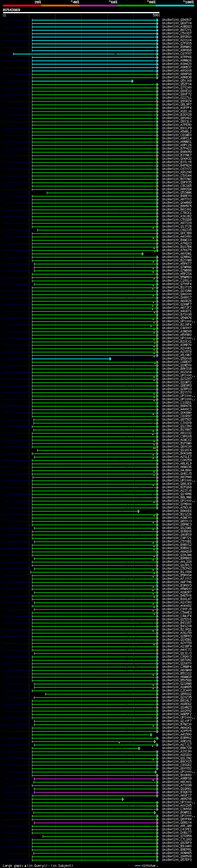Select label UniRef100_Q6N1Y4

[x=176, y=822]
